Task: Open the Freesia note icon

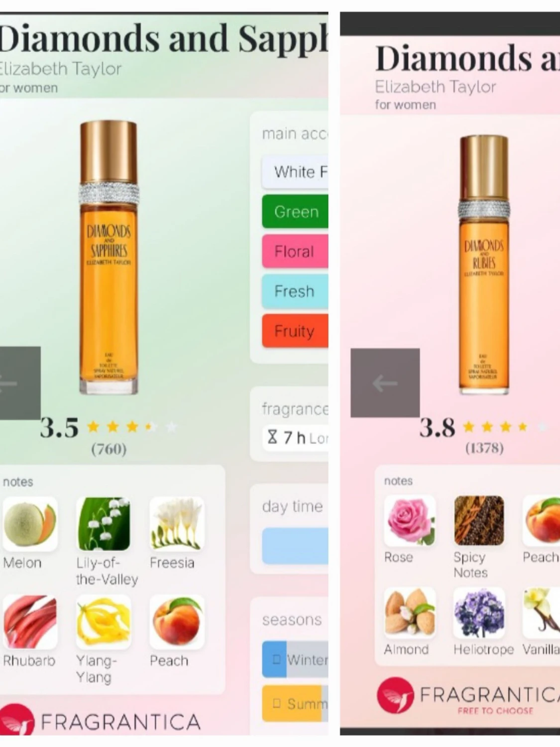Action: tap(177, 524)
